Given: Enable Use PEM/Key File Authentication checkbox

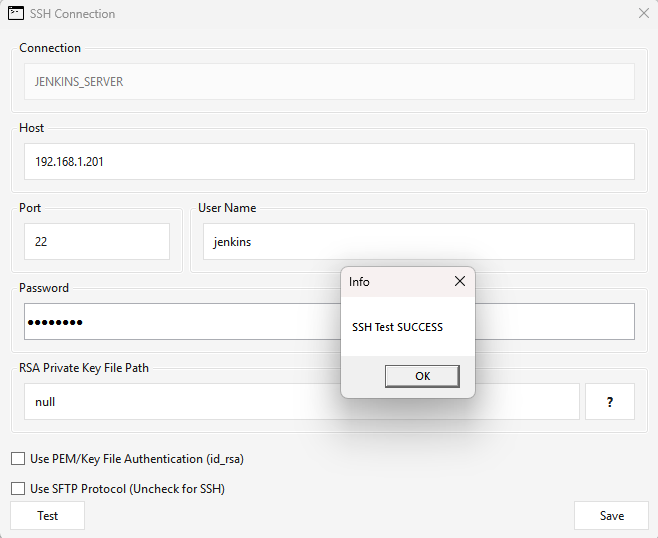Looking at the screenshot, I should (x=18, y=459).
